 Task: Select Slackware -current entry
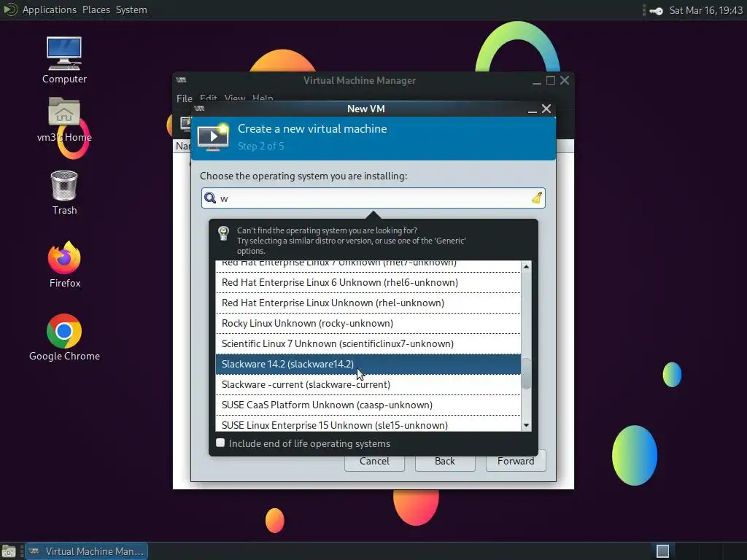[x=368, y=384]
